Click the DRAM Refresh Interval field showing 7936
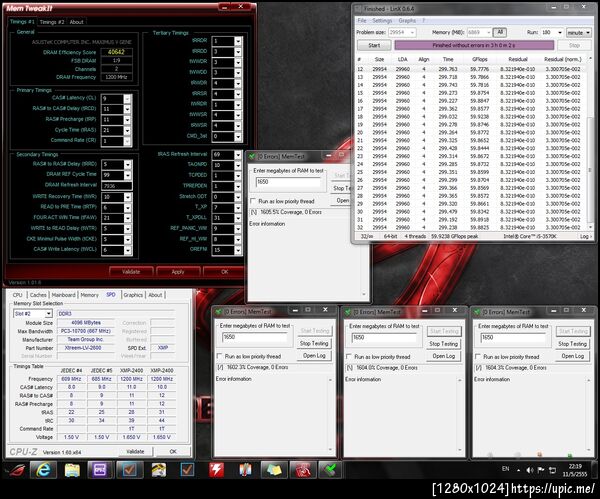Image resolution: width=600 pixels, height=499 pixels. pyautogui.click(x=117, y=186)
